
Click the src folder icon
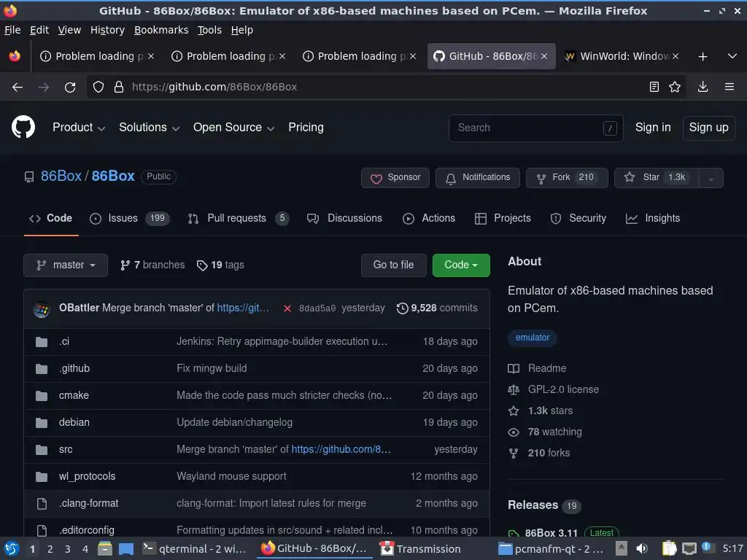coord(42,449)
